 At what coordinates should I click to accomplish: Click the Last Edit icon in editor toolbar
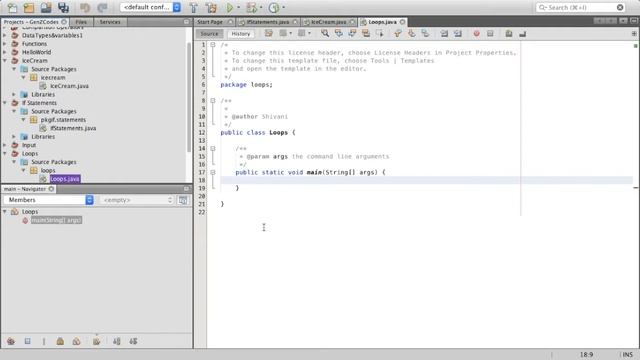[269, 33]
